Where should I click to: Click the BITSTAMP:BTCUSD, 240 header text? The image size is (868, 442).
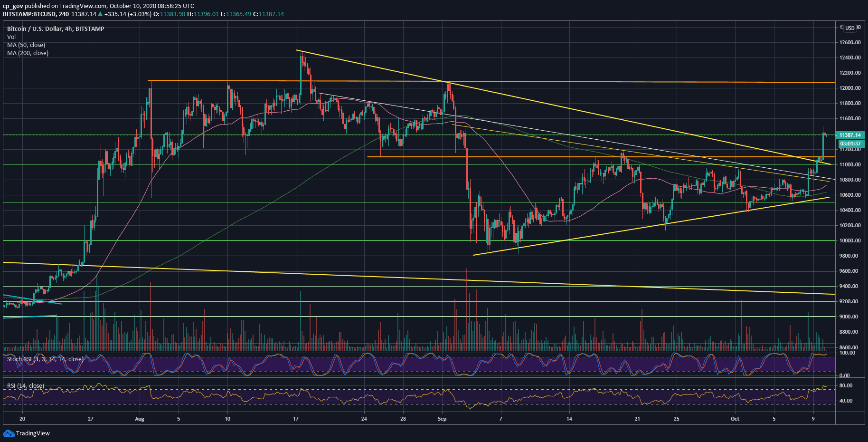pyautogui.click(x=36, y=14)
